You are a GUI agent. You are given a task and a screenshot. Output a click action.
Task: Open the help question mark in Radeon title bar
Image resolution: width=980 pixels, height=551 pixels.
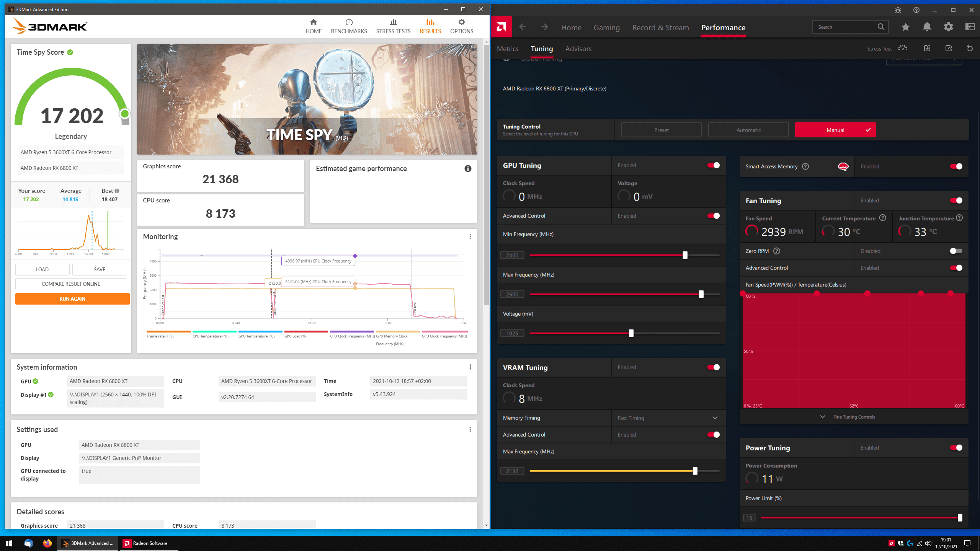(916, 10)
